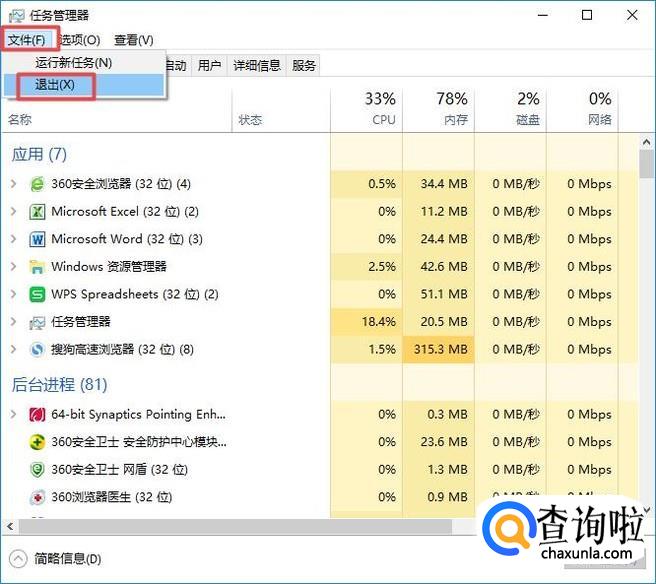Choose 退出(X) from File menu
656x584 pixels.
[x=84, y=85]
